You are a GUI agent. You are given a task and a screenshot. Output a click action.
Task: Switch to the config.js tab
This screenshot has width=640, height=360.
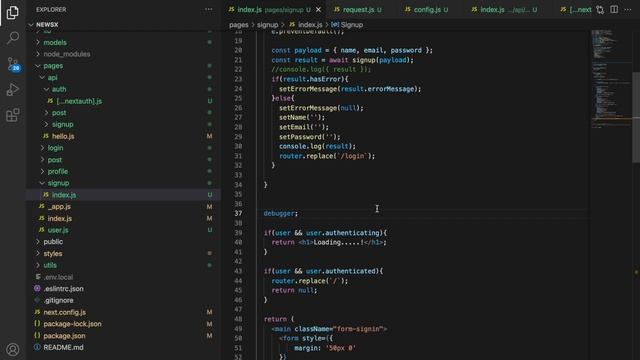(x=427, y=9)
